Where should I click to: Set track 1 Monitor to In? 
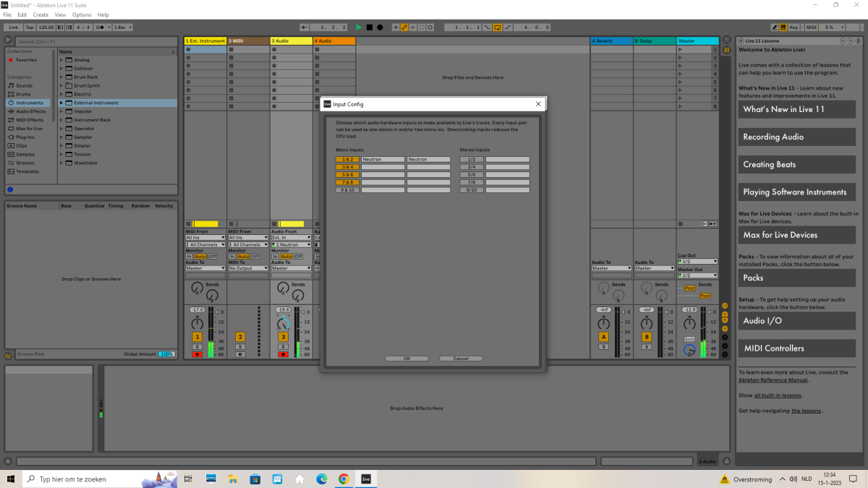pyautogui.click(x=190, y=256)
